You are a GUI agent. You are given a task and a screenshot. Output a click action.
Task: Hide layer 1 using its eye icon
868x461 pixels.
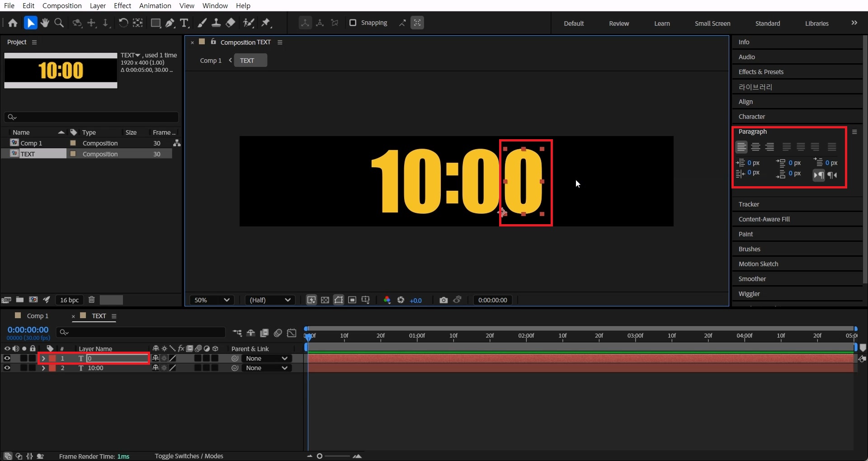pos(7,358)
